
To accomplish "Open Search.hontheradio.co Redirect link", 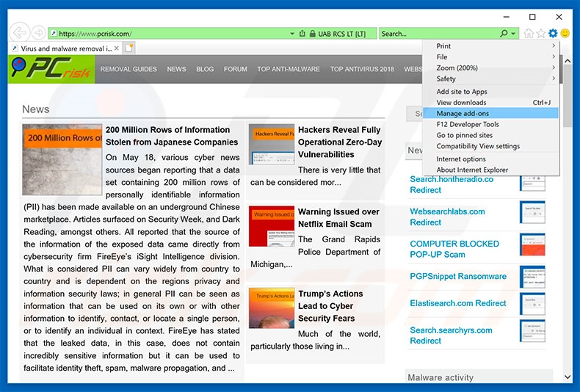I will pos(452,184).
